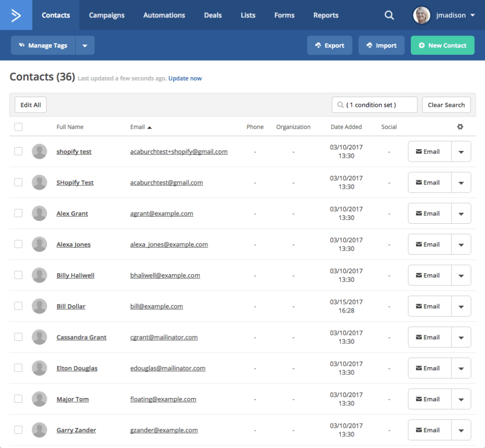The image size is (485, 448).
Task: Switch to the Campaigns tab
Action: [107, 15]
